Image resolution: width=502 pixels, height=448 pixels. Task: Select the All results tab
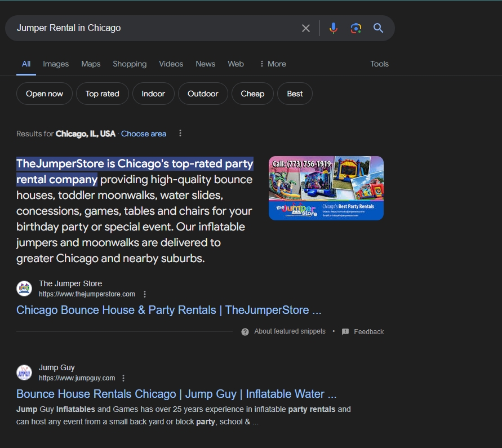tap(26, 64)
